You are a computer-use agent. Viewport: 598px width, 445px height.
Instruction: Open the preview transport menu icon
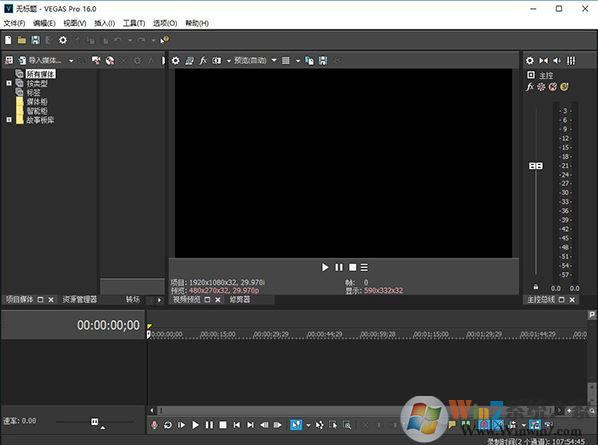click(x=365, y=267)
